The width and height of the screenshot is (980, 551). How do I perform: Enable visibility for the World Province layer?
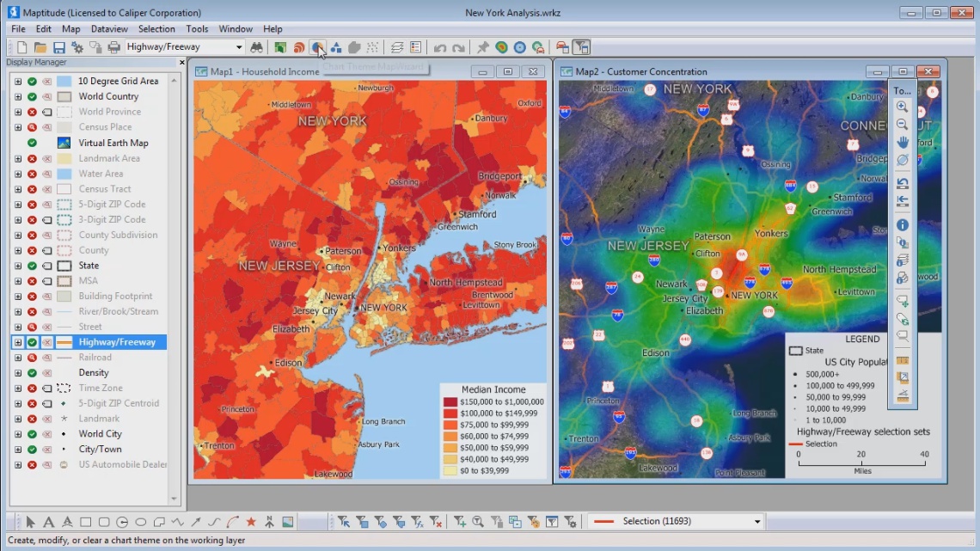(x=31, y=112)
